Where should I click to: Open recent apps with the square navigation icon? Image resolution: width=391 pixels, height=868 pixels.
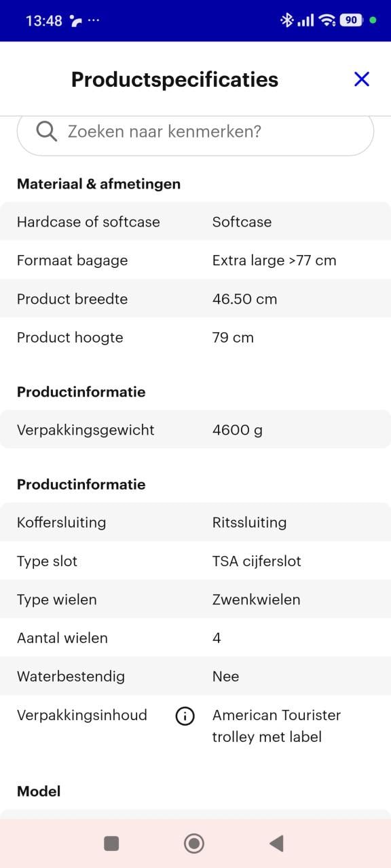[x=111, y=843]
